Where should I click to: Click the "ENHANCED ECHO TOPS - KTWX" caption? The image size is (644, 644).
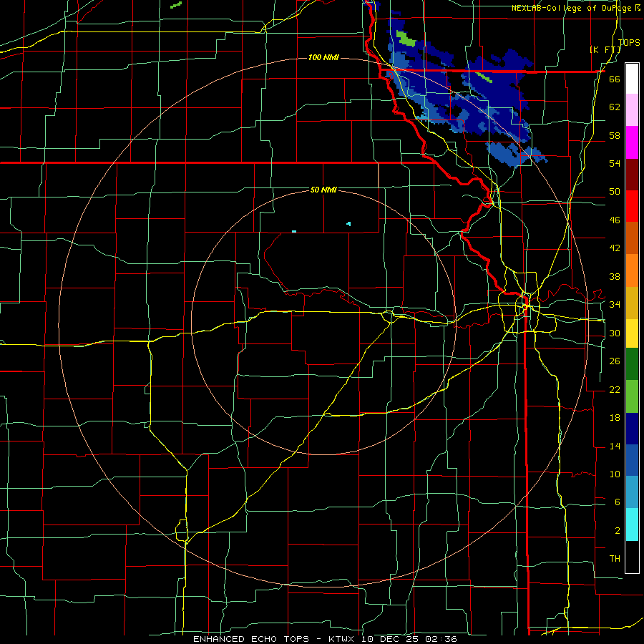[275, 639]
